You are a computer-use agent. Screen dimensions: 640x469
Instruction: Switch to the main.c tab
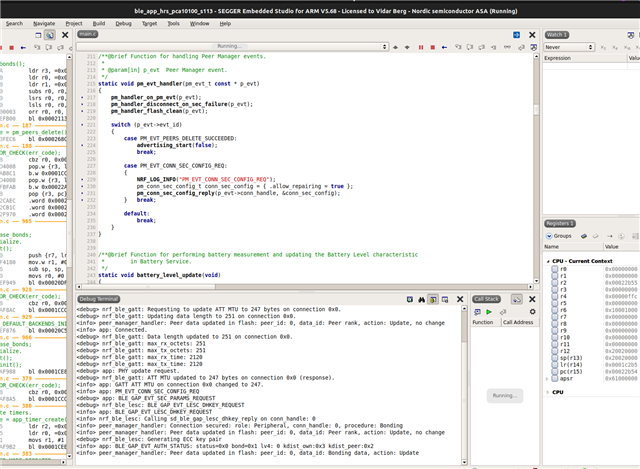point(90,35)
